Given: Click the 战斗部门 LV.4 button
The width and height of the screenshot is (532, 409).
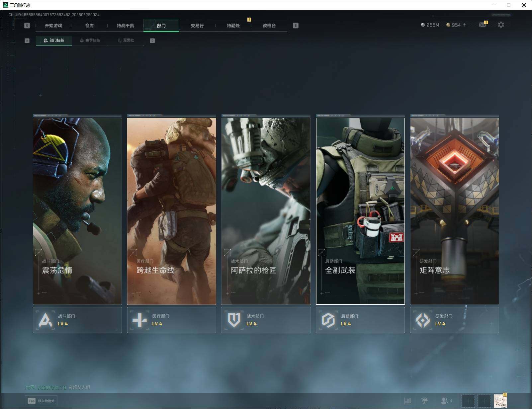Looking at the screenshot, I should (x=77, y=320).
